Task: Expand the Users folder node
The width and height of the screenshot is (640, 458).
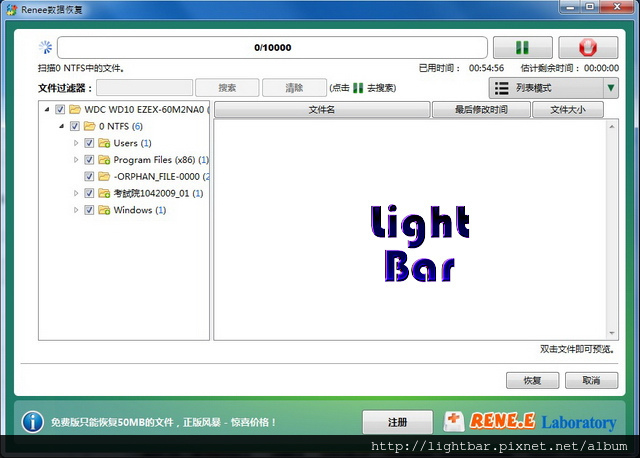Action: point(76,143)
